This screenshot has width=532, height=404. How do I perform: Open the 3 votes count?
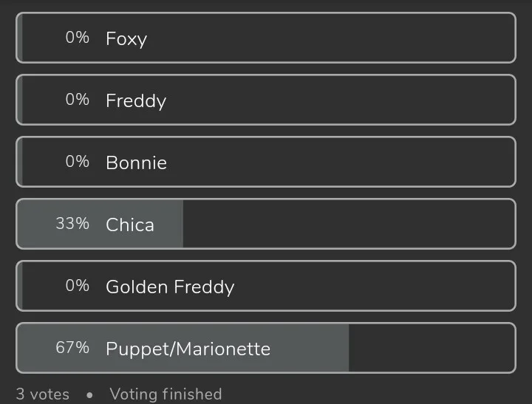click(x=43, y=394)
